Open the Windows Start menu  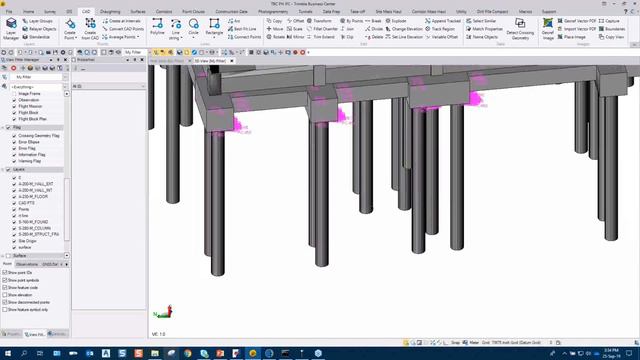pos(8,353)
